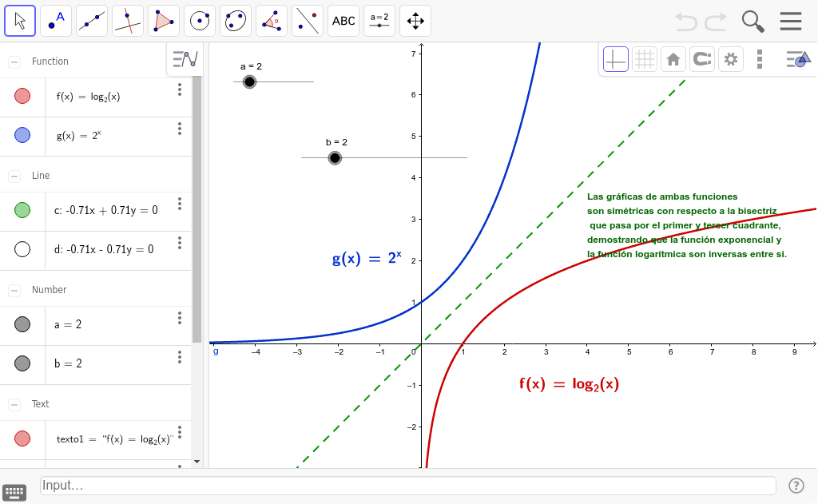818x504 pixels.
Task: Click slider b handle
Action: point(335,157)
